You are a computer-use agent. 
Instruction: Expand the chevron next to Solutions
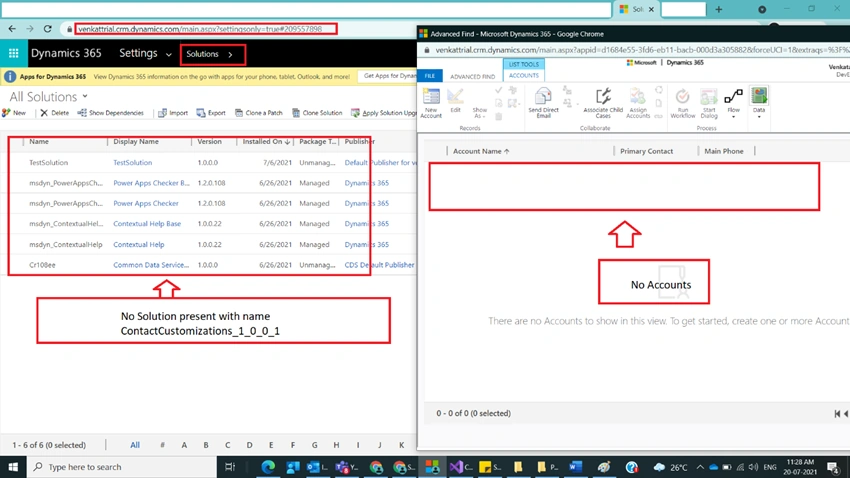click(x=230, y=55)
